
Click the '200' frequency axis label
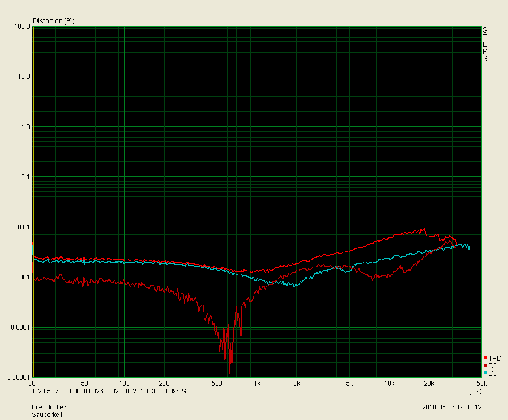(x=164, y=383)
